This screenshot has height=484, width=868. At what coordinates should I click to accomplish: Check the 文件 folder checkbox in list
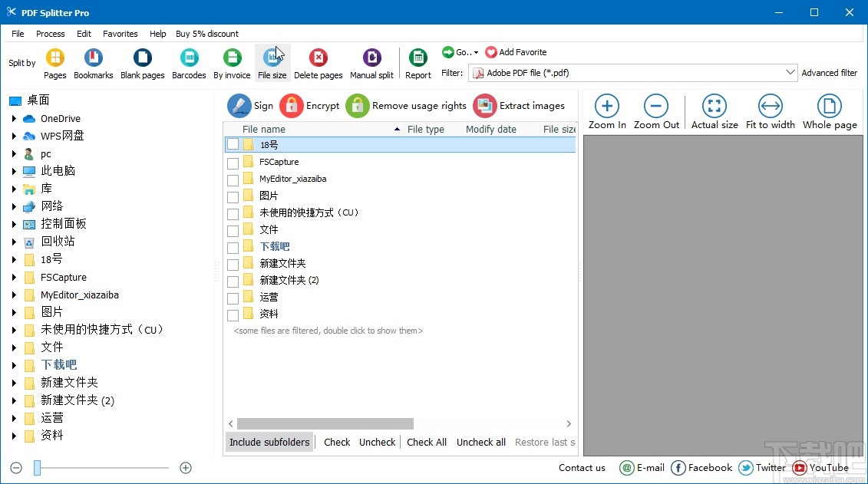[x=233, y=230]
